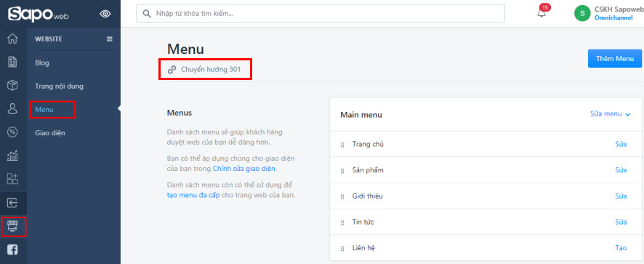Click the Giới thiệu menu item text
Image resolution: width=644 pixels, height=264 pixels.
368,196
